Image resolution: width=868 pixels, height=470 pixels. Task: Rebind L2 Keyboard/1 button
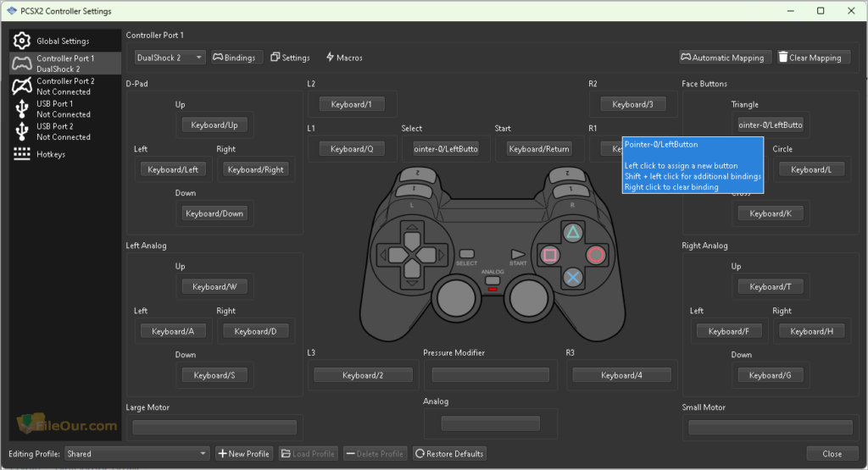352,104
